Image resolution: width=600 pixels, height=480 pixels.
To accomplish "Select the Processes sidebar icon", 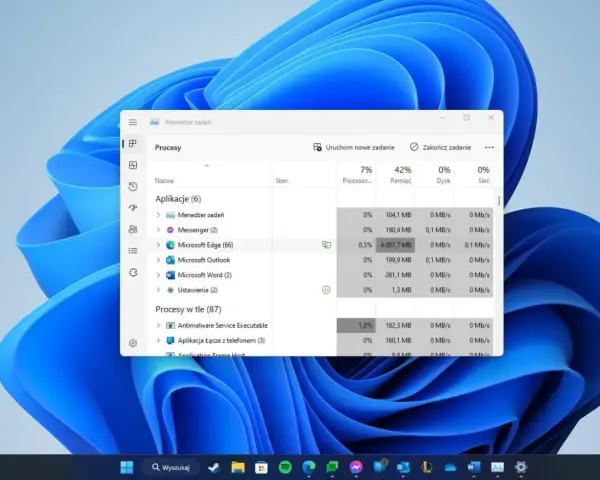I will point(133,144).
